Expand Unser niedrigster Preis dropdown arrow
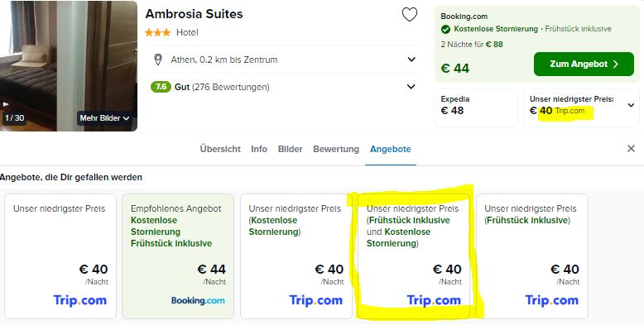The width and height of the screenshot is (644, 325). pyautogui.click(x=632, y=105)
